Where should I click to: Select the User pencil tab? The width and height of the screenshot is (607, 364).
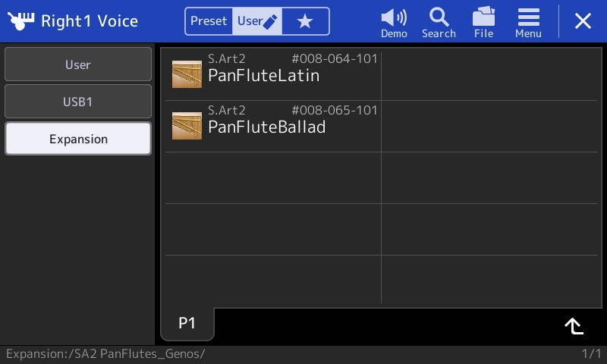(x=257, y=21)
